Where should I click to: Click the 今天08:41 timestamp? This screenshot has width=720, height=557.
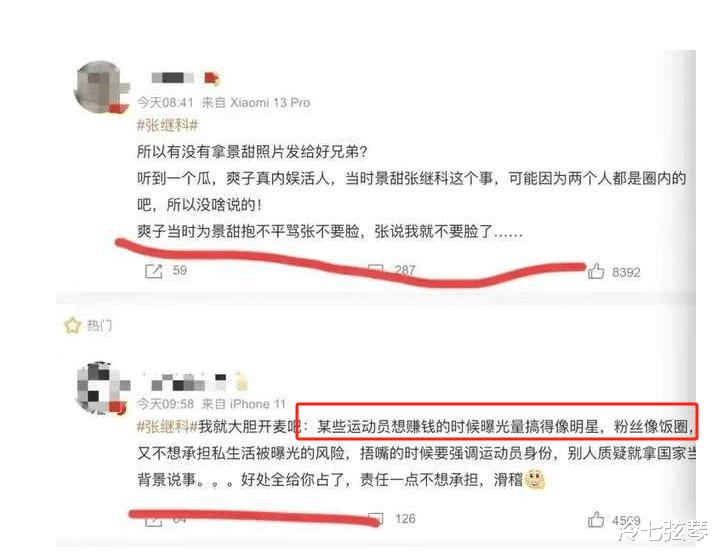pyautogui.click(x=165, y=102)
